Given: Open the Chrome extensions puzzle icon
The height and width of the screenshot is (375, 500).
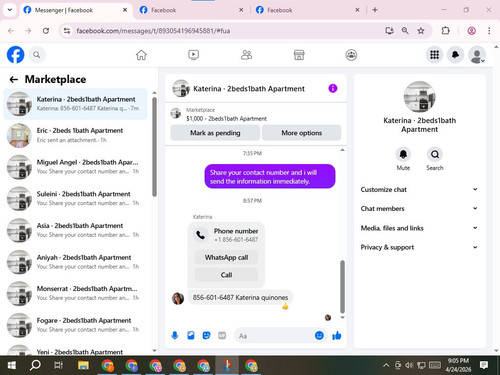Looking at the screenshot, I should 445,31.
